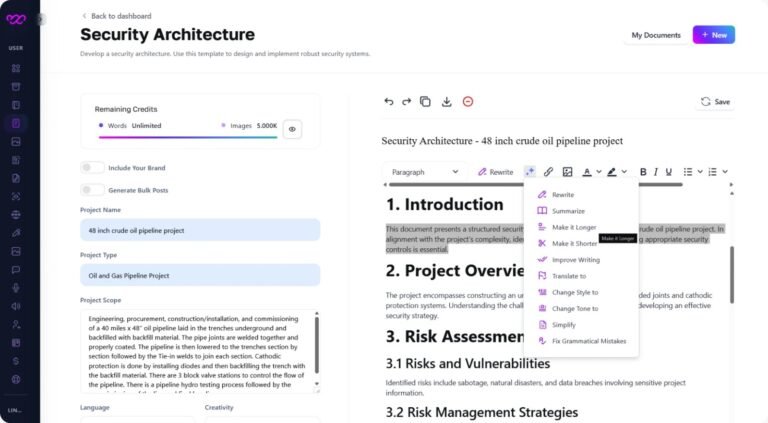The height and width of the screenshot is (423, 768).
Task: Click the editor vertical scrollbar thumb
Action: (732, 275)
